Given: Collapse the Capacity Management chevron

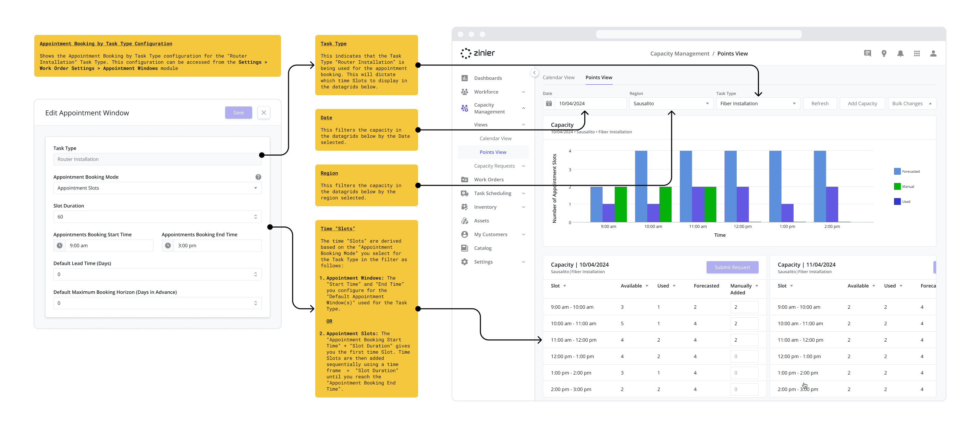Looking at the screenshot, I should (524, 108).
